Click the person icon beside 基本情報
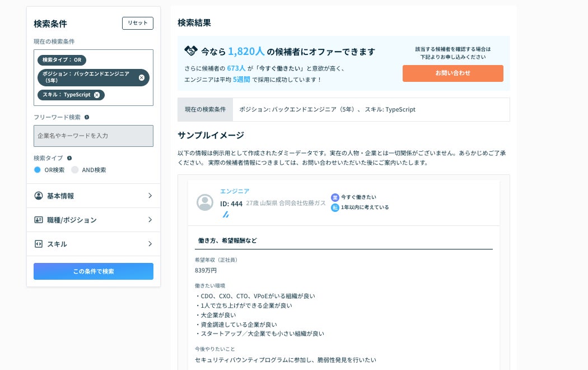The width and height of the screenshot is (588, 370). click(39, 196)
